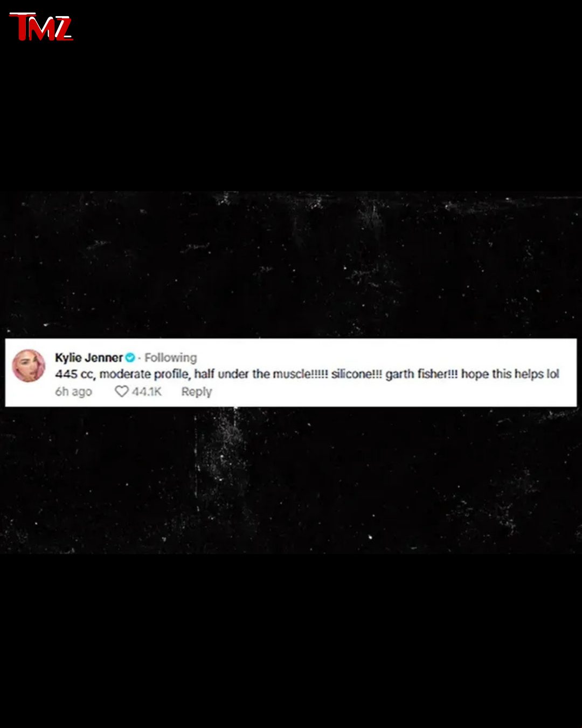Screen dimensions: 582x728
Task: Click 'garth fisher!!!' in the comment
Action: 421,374
